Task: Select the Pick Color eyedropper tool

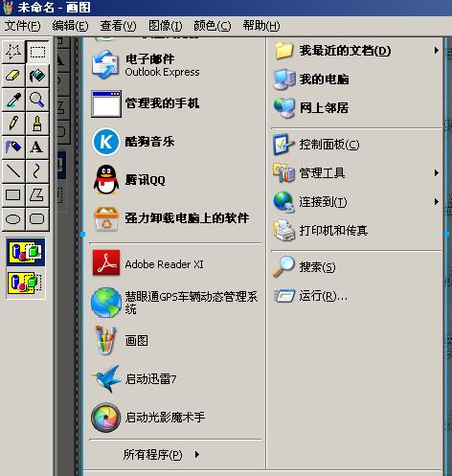Action: (x=13, y=100)
